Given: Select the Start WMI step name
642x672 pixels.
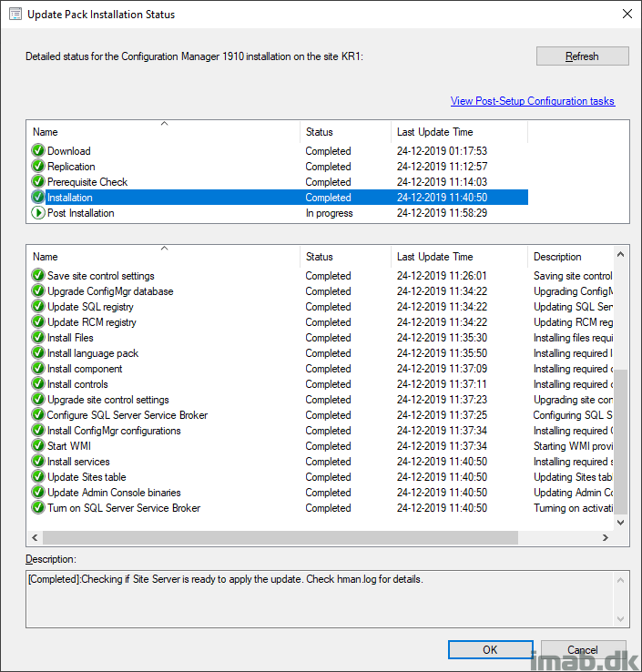Looking at the screenshot, I should [69, 445].
